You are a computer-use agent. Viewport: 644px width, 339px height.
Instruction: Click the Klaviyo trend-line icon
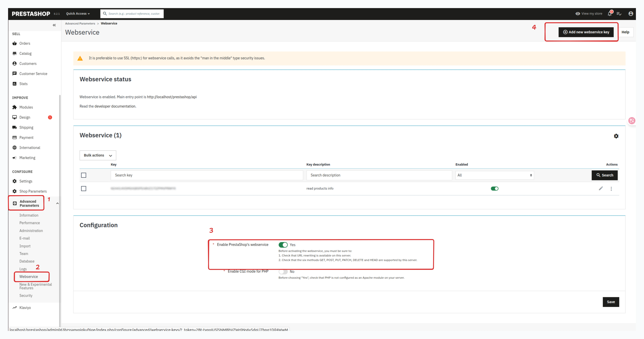15,308
